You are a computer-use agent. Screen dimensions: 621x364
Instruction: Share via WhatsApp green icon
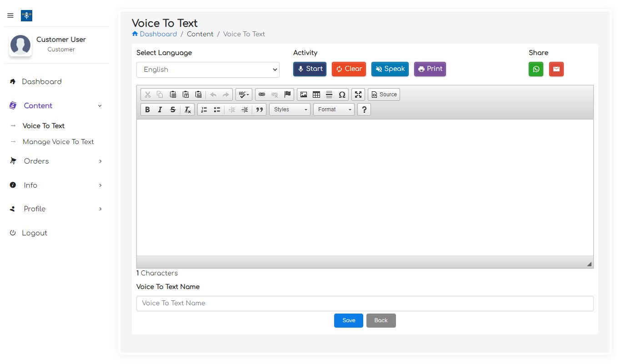pos(536,69)
